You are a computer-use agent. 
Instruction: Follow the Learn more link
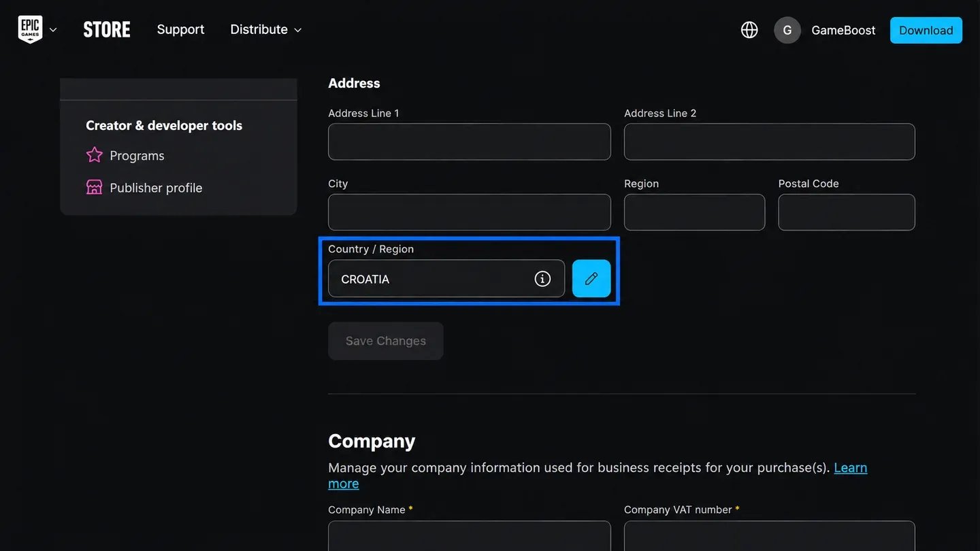850,468
